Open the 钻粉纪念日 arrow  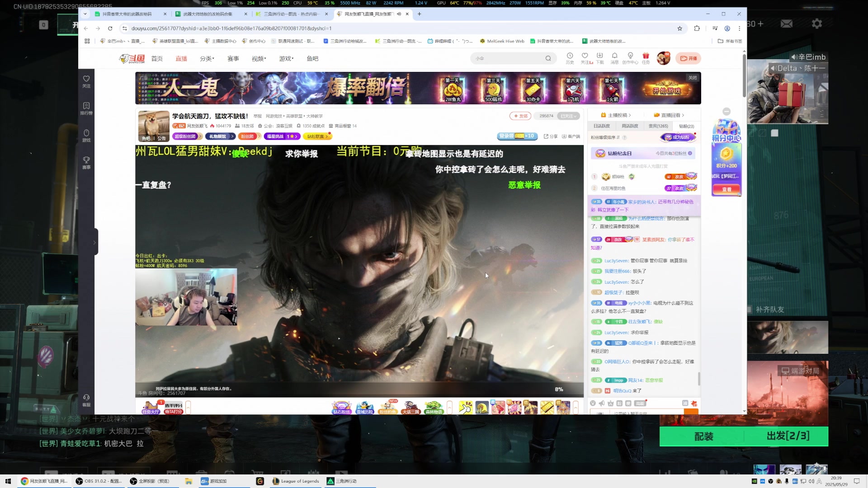pyautogui.click(x=690, y=153)
